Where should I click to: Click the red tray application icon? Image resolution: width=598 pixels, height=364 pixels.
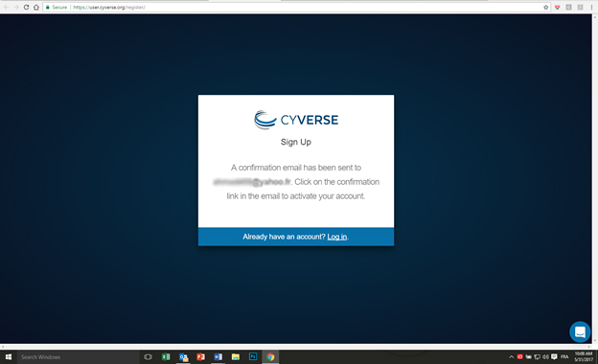[519, 356]
